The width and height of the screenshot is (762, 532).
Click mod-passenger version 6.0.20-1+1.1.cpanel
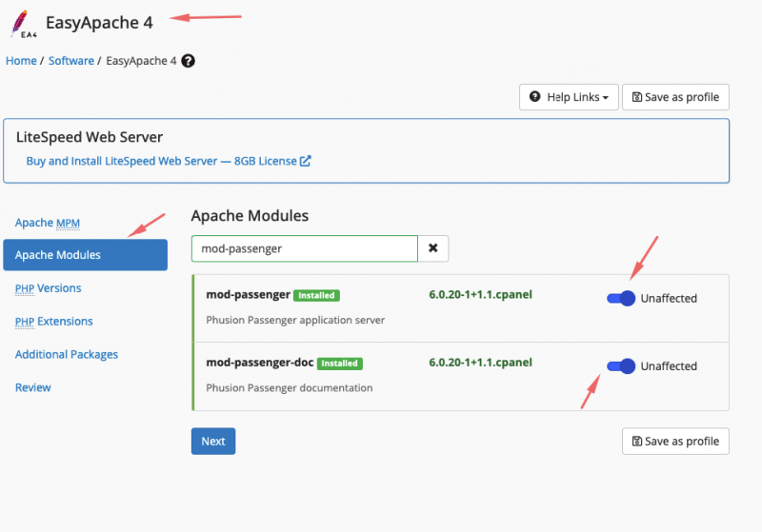click(480, 295)
